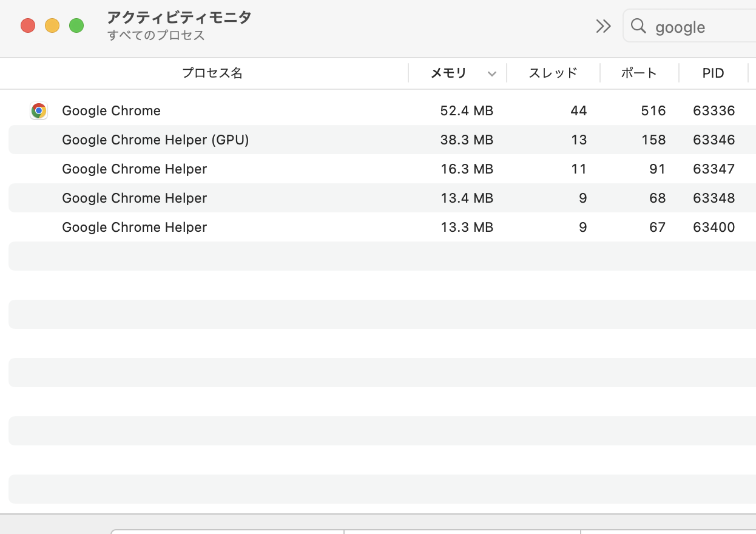Click the Google Chrome app icon
This screenshot has width=756, height=534.
39,110
